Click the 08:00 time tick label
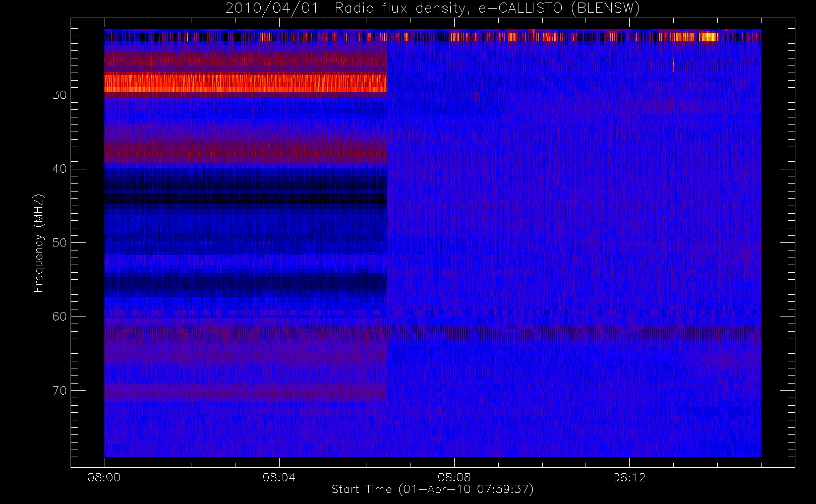 coord(104,477)
